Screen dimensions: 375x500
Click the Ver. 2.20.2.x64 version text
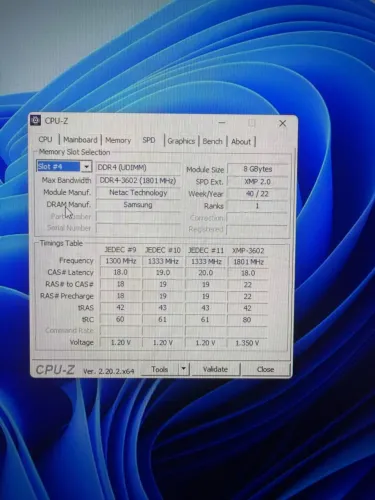tap(109, 371)
